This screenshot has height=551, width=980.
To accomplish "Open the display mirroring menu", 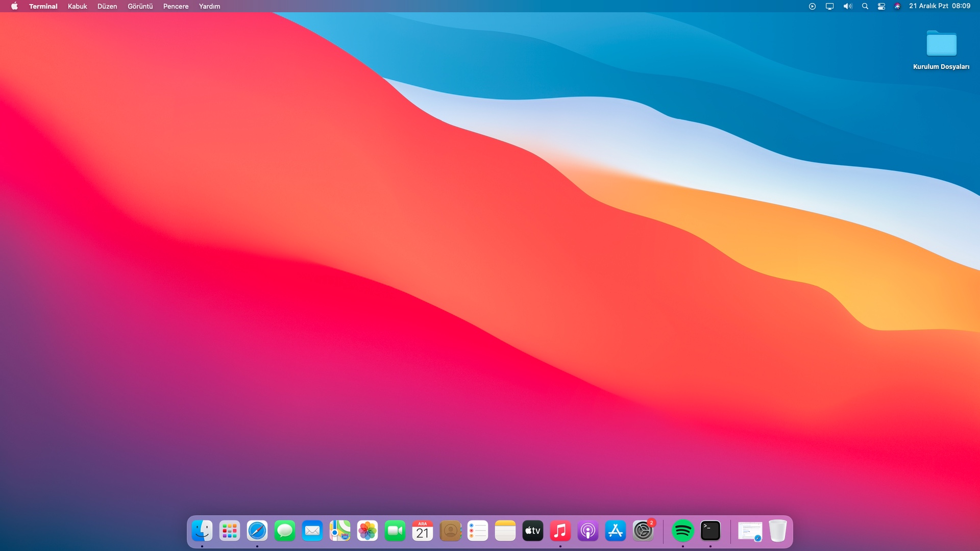I will click(830, 6).
